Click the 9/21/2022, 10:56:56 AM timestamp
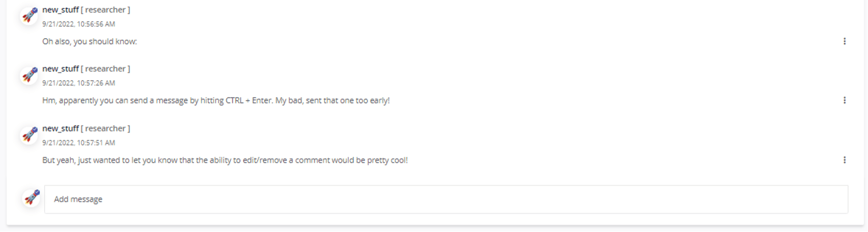The width and height of the screenshot is (868, 232). tap(79, 24)
